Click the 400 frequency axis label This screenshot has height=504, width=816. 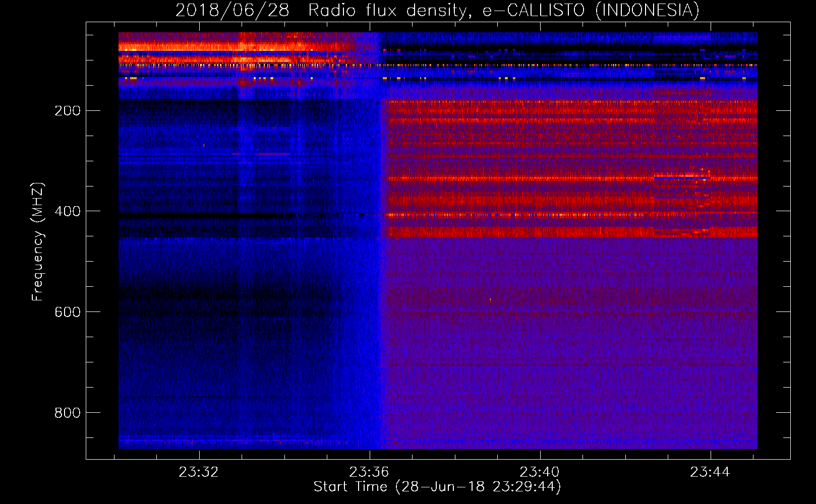click(68, 212)
